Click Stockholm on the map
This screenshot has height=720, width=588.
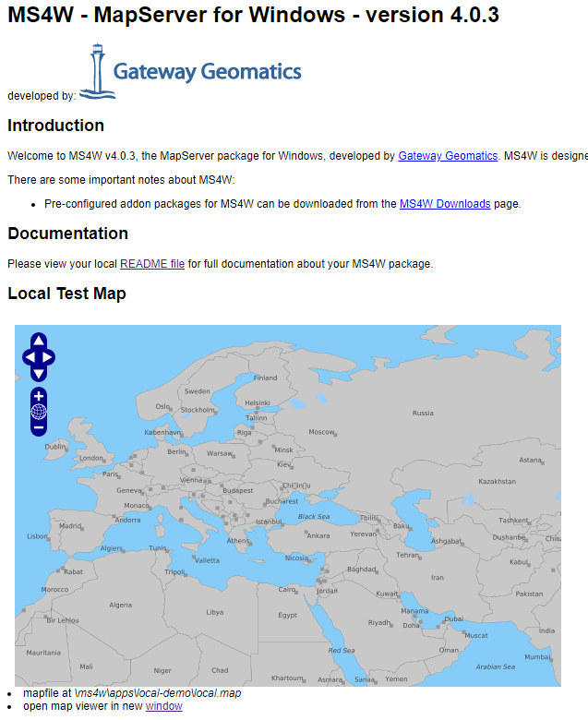click(198, 410)
